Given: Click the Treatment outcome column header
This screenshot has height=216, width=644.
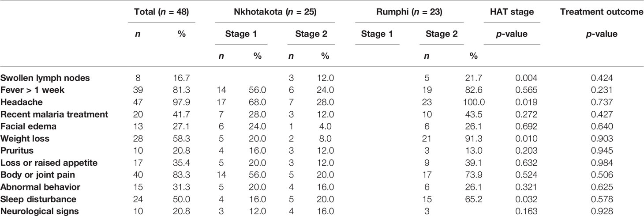Looking at the screenshot, I should tap(602, 12).
